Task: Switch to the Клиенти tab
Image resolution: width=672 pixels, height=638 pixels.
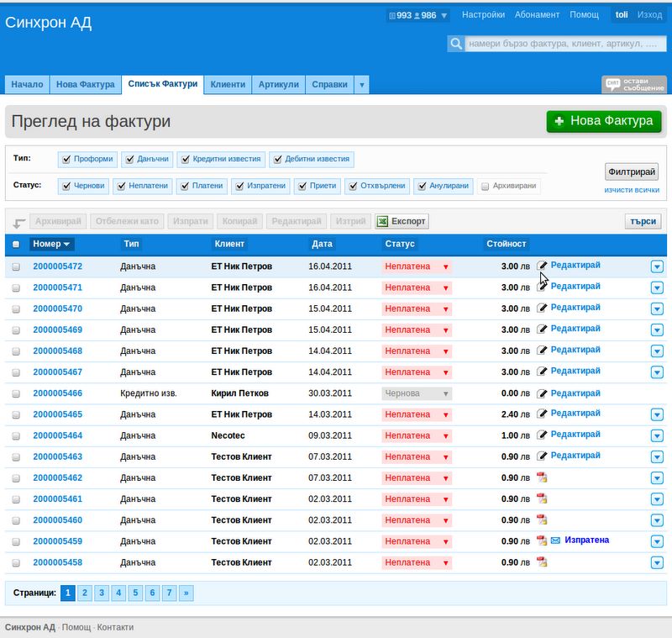Action: point(228,85)
